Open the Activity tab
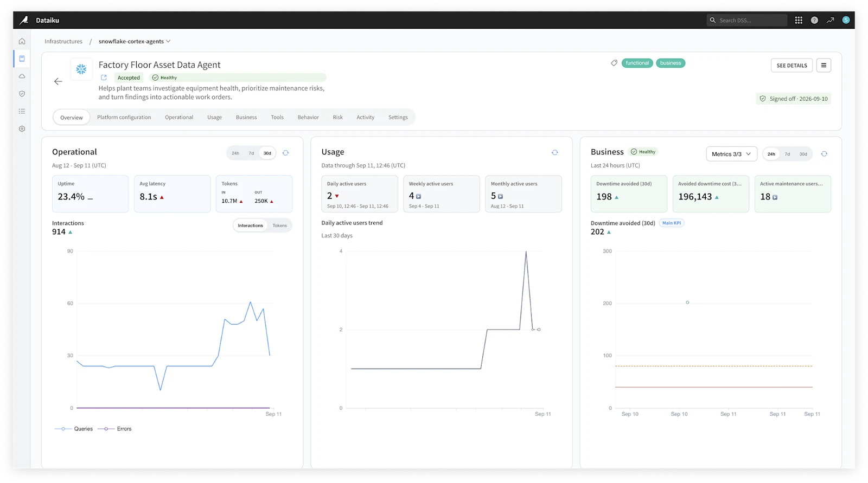The height and width of the screenshot is (483, 868). coord(366,117)
